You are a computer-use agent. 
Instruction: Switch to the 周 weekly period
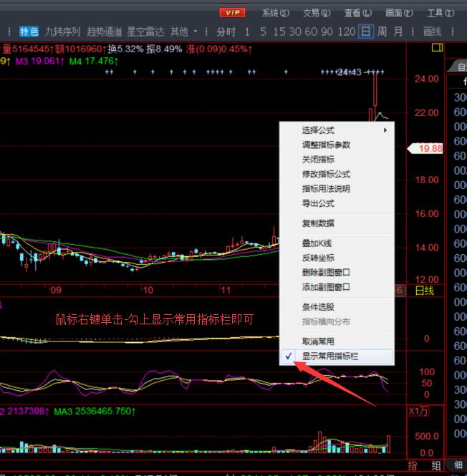click(382, 31)
